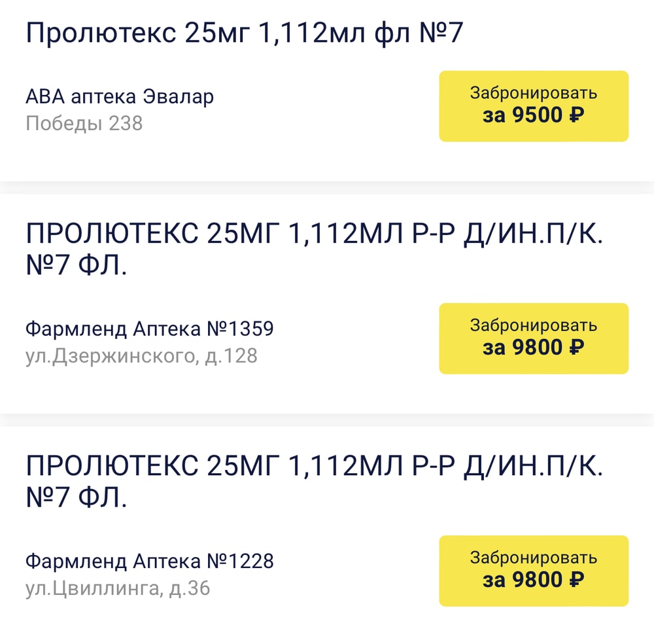654x644 pixels.
Task: Reserve the medicine at Фармленд Аптека №1359
Action: pos(533,338)
